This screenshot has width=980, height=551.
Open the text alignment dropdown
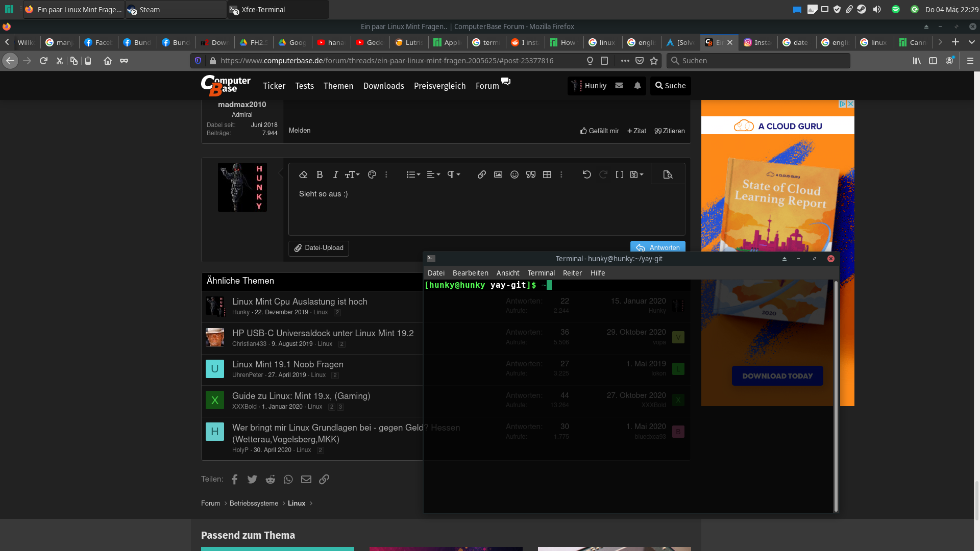click(x=433, y=174)
